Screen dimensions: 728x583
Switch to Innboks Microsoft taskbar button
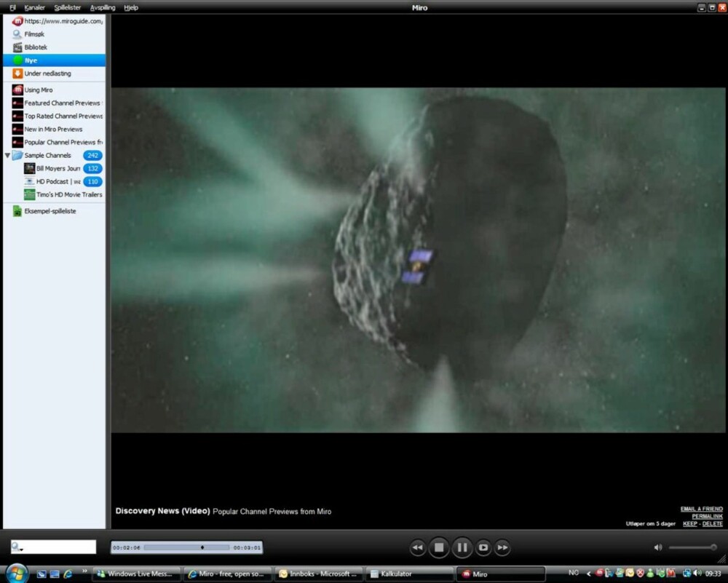pyautogui.click(x=318, y=574)
